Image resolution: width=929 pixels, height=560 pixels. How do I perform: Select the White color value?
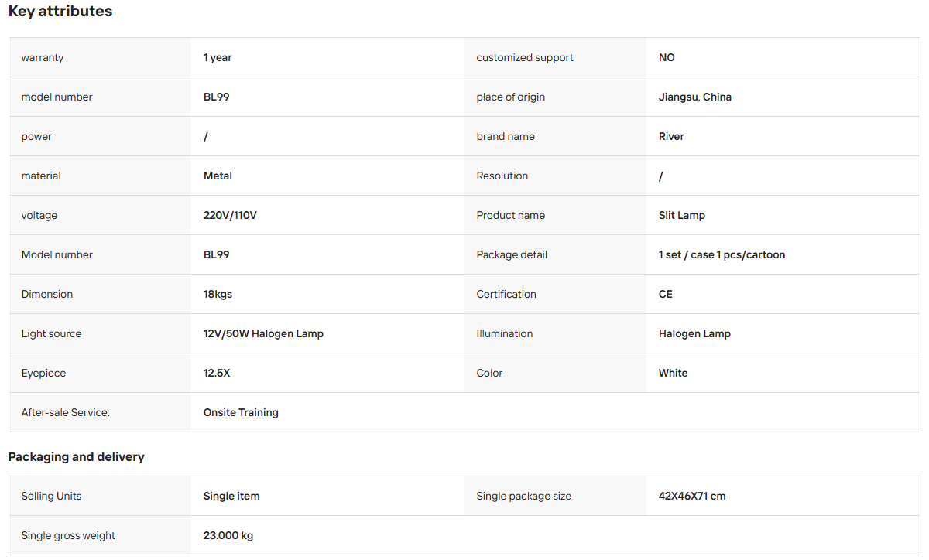[x=674, y=374]
